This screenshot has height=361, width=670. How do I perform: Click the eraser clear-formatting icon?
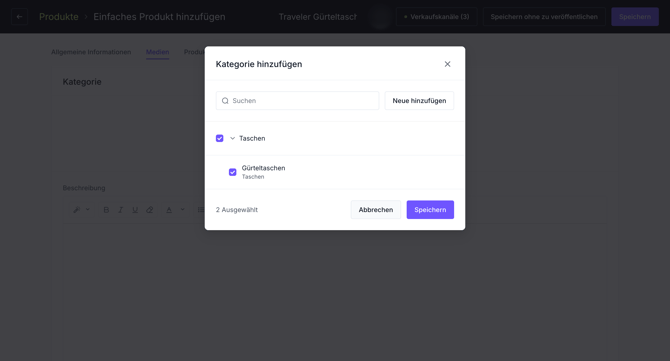coord(150,210)
